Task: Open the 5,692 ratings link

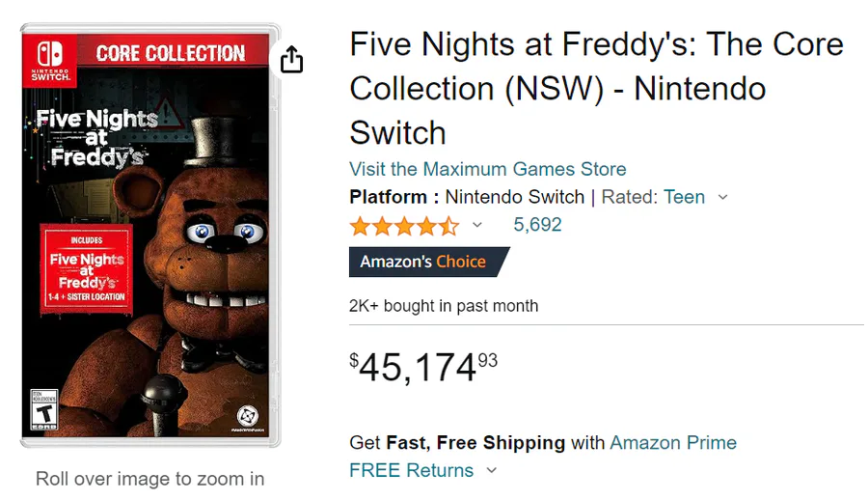Action: click(537, 225)
